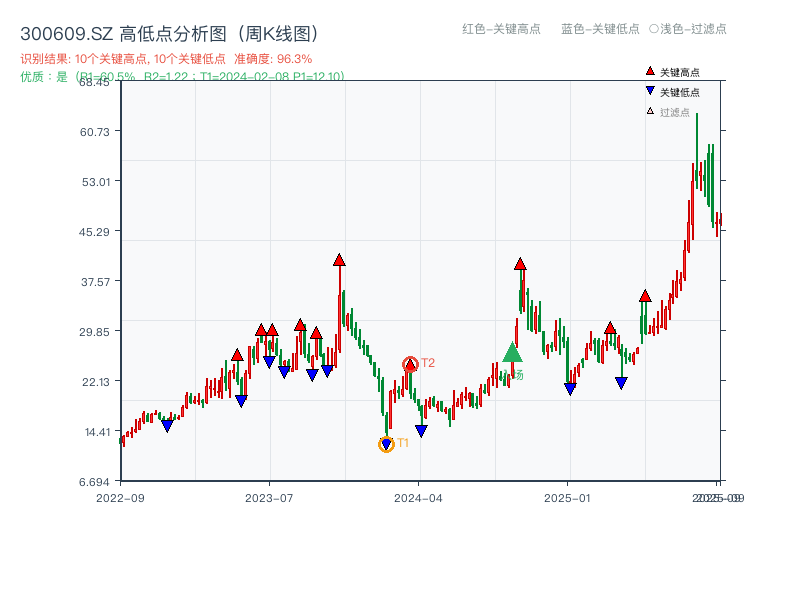Click the header note 红色-关键高点
This screenshot has width=800, height=600.
pyautogui.click(x=501, y=29)
